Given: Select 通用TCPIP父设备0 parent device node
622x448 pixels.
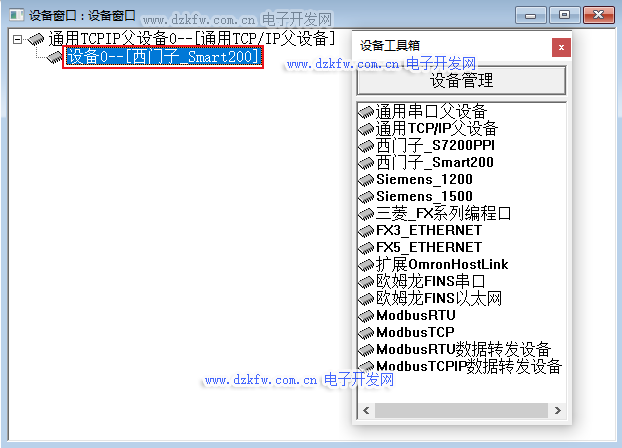Looking at the screenshot, I should pos(192,39).
